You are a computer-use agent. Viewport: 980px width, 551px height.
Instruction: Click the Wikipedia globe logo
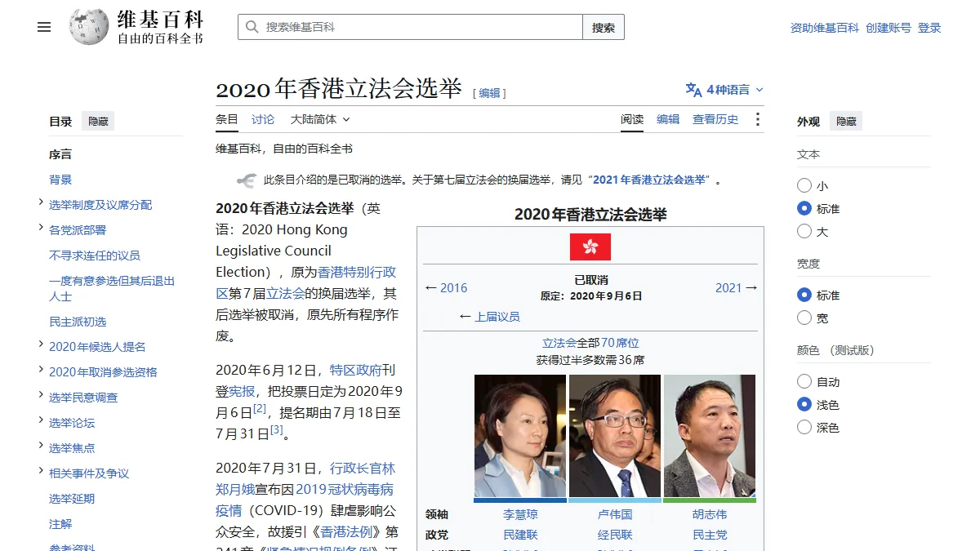point(89,27)
